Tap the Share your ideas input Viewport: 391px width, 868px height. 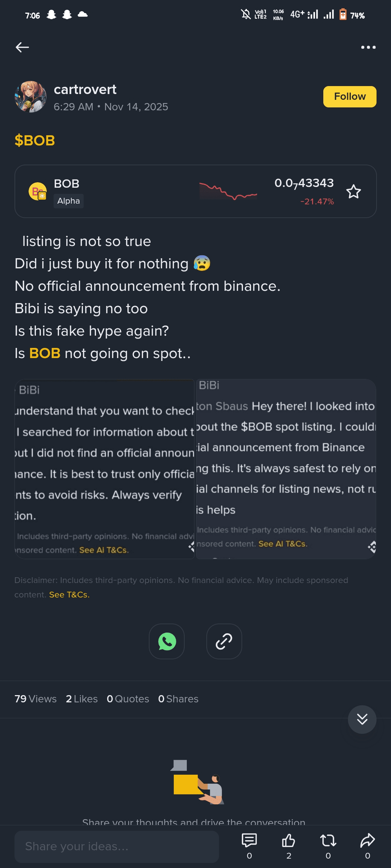(117, 846)
